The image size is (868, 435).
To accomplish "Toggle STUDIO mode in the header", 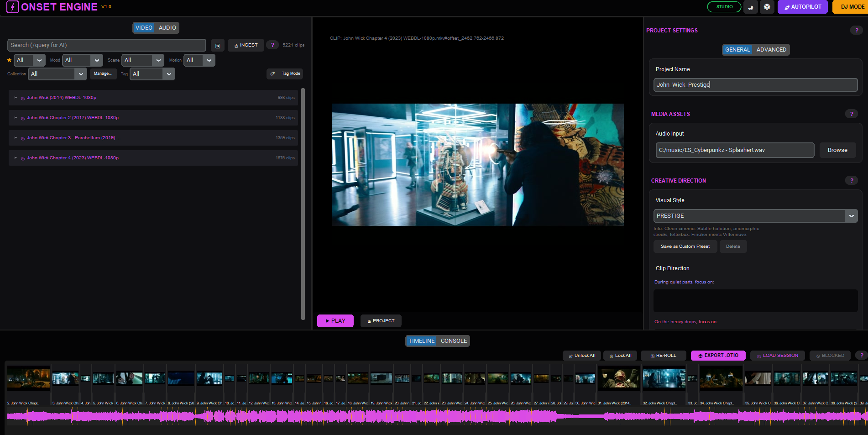I will (724, 7).
